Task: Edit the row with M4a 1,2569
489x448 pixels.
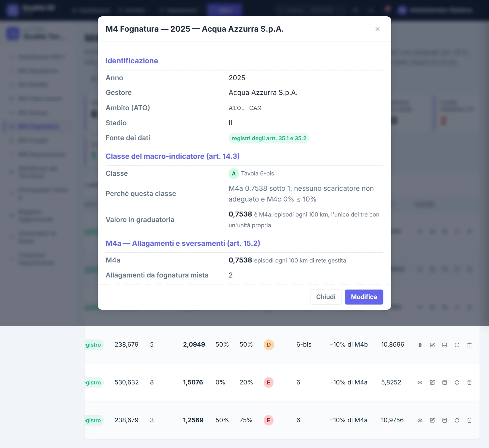Action: pos(432,420)
